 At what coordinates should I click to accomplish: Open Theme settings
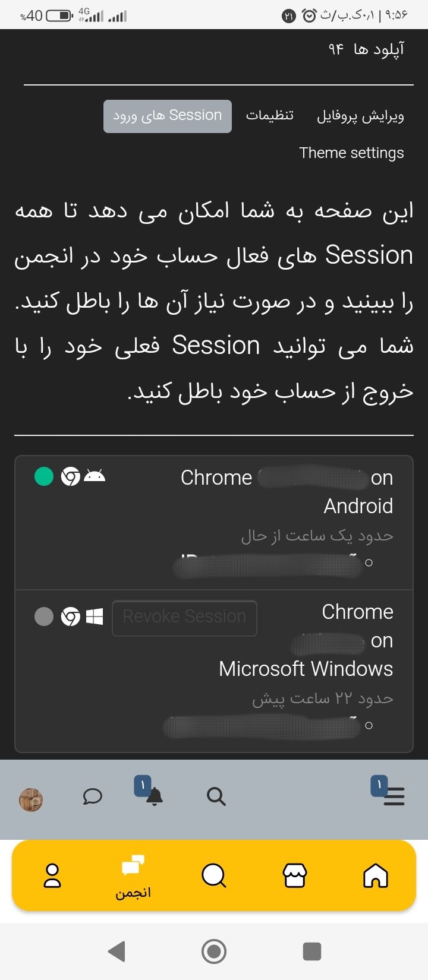351,153
